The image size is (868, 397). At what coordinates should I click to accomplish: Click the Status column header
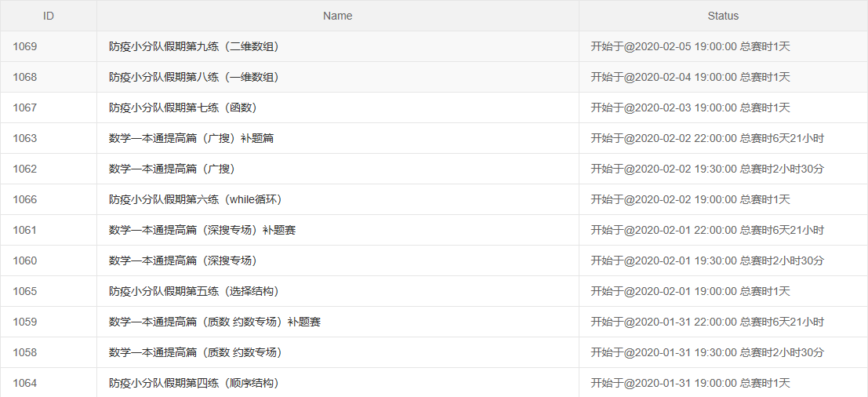click(x=723, y=16)
